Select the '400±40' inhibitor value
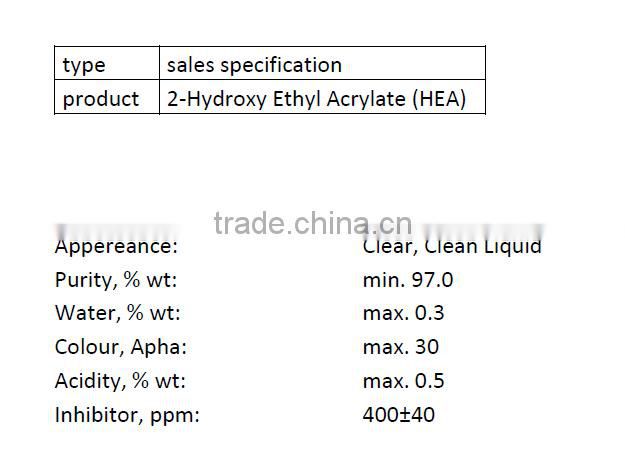This screenshot has width=625, height=468. point(399,414)
